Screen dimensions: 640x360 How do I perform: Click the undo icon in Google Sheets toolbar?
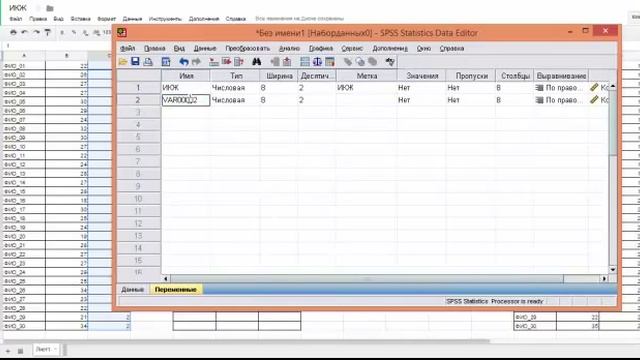(25, 32)
